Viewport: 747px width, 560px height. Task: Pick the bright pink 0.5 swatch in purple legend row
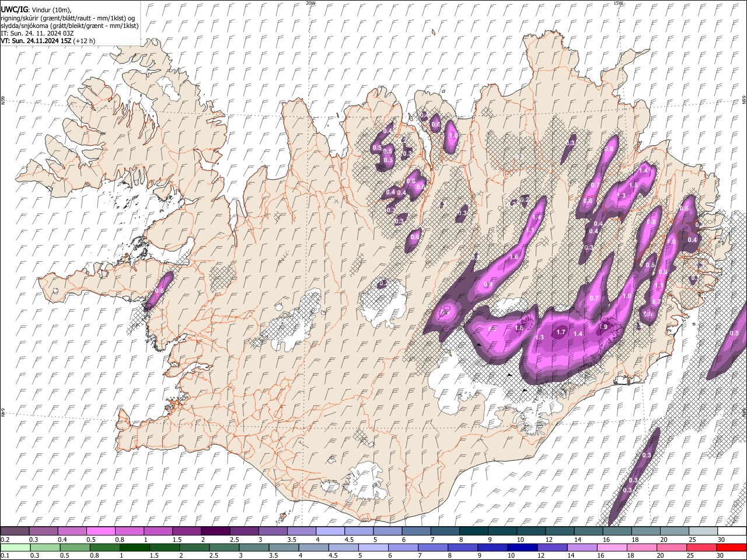pyautogui.click(x=100, y=531)
